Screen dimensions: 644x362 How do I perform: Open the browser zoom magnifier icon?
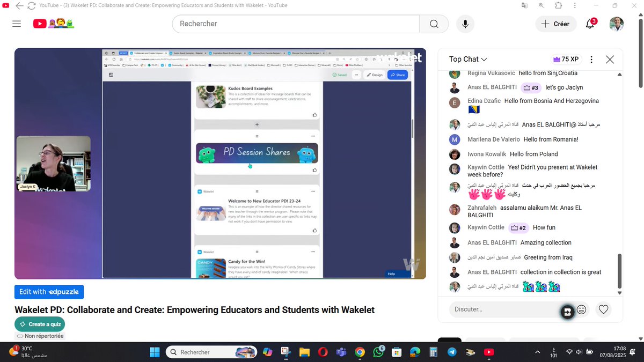click(x=541, y=5)
